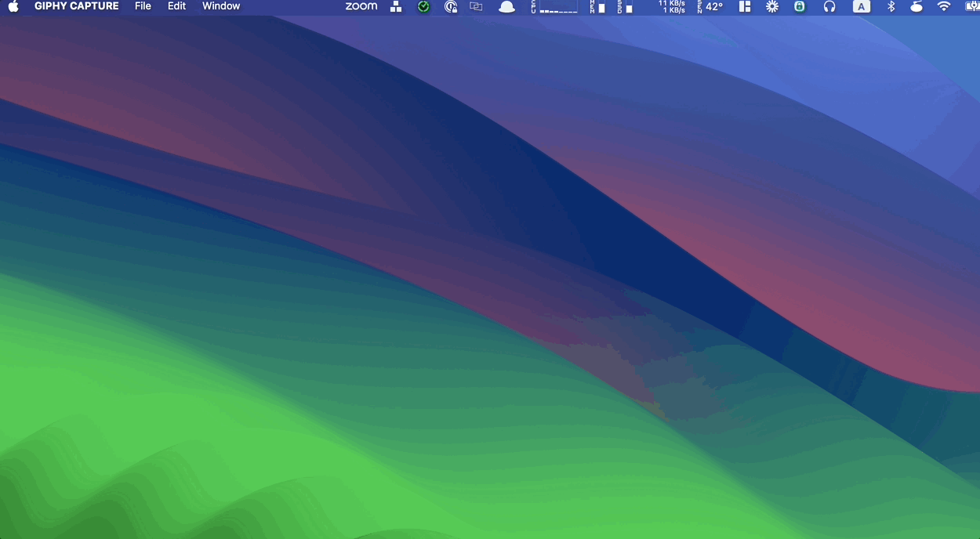
Task: Open the SSD disk usage indicator
Action: pyautogui.click(x=625, y=7)
